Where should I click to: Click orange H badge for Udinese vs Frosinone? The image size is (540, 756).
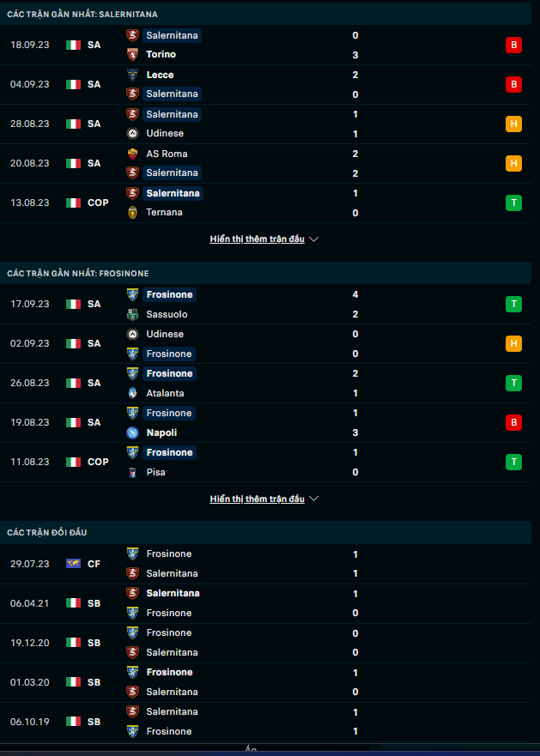(x=513, y=343)
